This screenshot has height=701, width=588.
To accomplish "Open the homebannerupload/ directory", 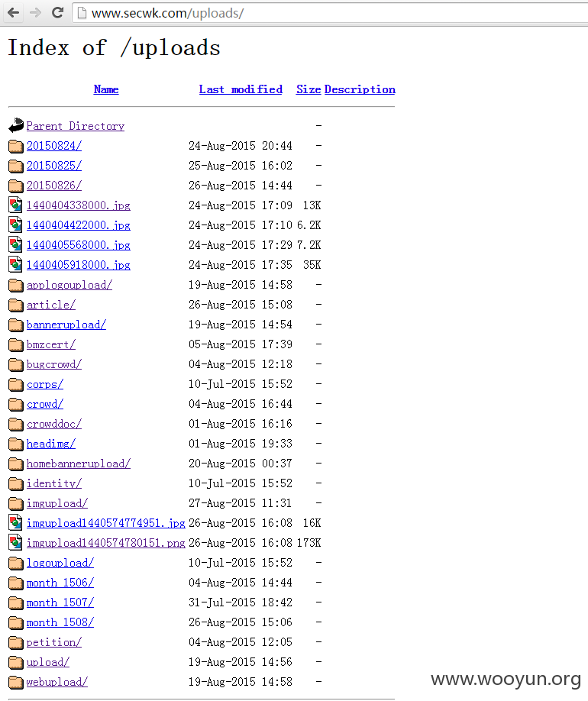I will [78, 464].
